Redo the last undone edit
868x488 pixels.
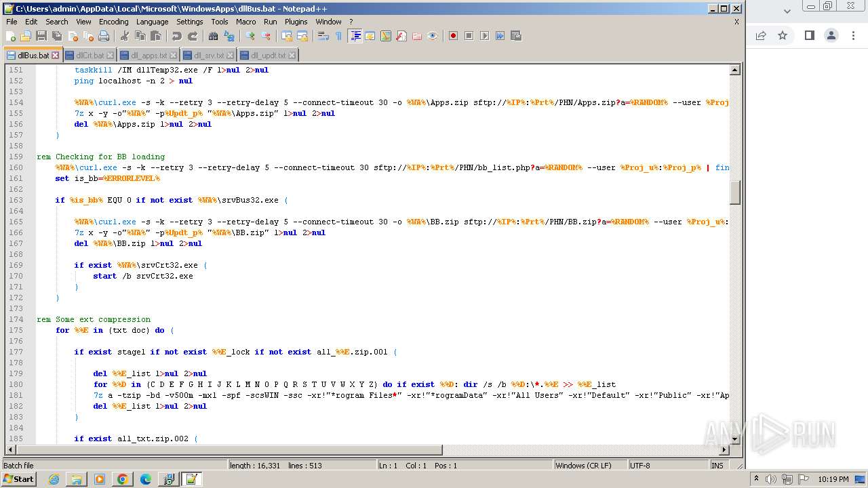[193, 36]
